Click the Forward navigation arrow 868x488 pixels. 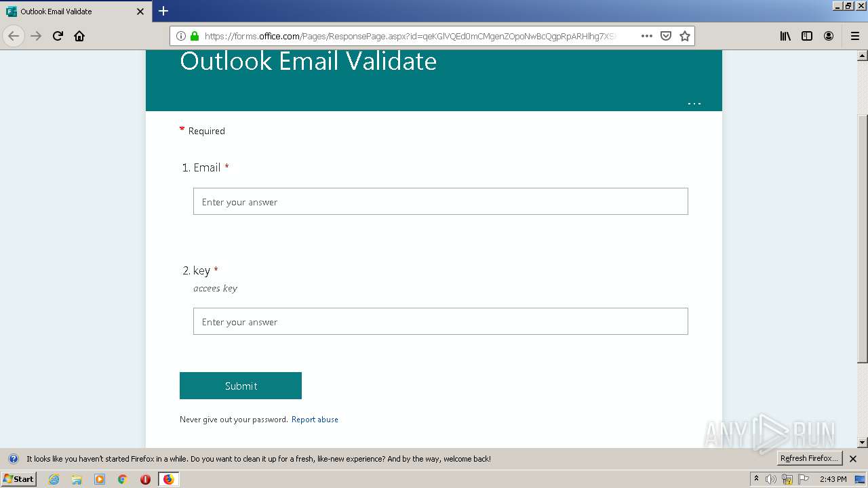coord(36,36)
